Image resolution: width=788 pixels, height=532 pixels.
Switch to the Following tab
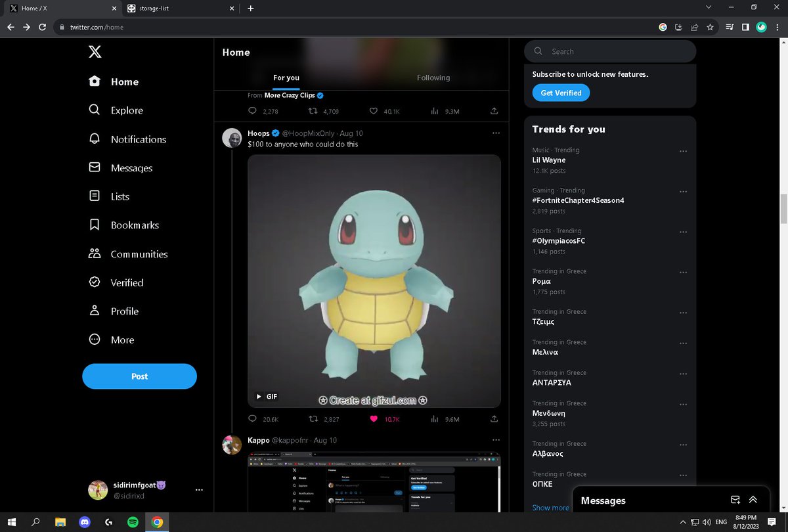click(x=433, y=78)
